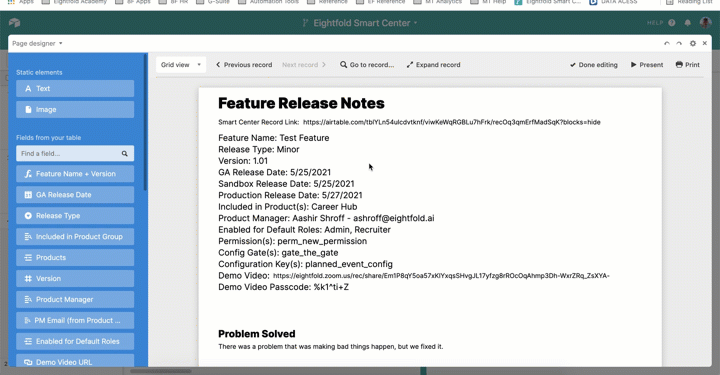Add the PM Email (from Product) field
The image size is (720, 375).
75,320
